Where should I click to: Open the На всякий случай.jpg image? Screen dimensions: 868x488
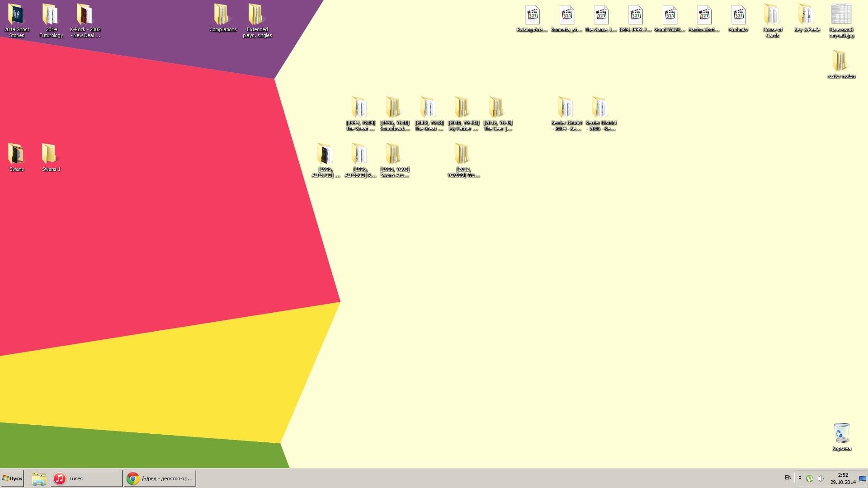841,15
